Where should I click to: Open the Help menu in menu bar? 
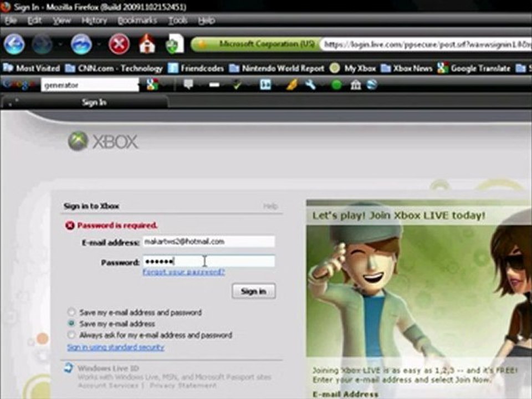pyautogui.click(x=206, y=21)
